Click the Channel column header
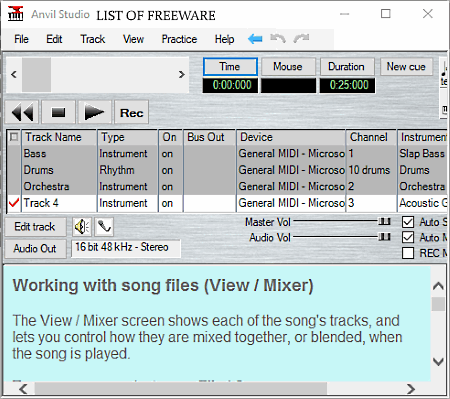 tap(371, 137)
